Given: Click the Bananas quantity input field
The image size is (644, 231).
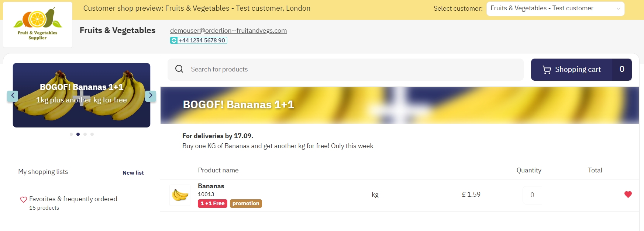Looking at the screenshot, I should pyautogui.click(x=532, y=195).
